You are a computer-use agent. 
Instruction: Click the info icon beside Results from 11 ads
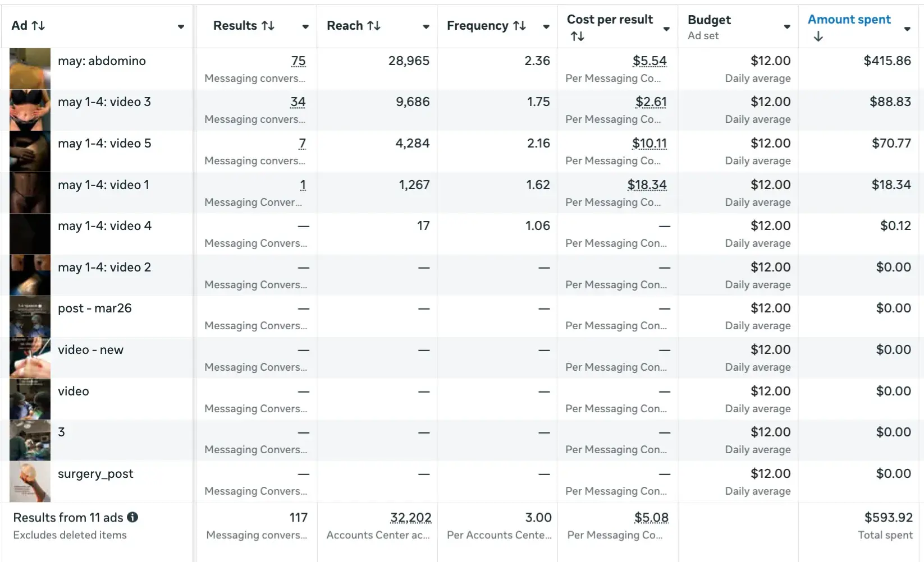(132, 517)
